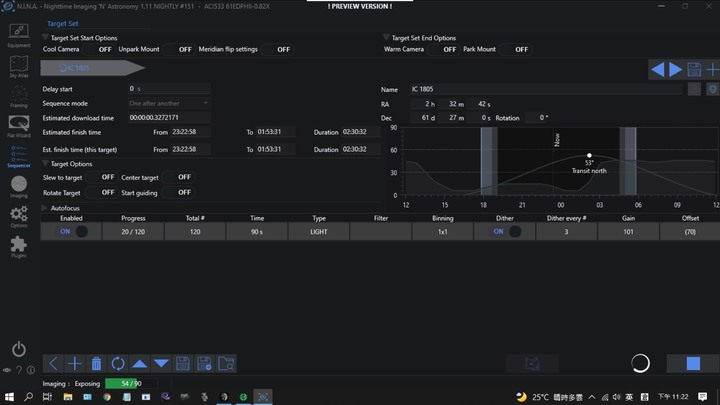Open the Equipment panel icon
Screen dimensions: 720x405
pos(18,36)
